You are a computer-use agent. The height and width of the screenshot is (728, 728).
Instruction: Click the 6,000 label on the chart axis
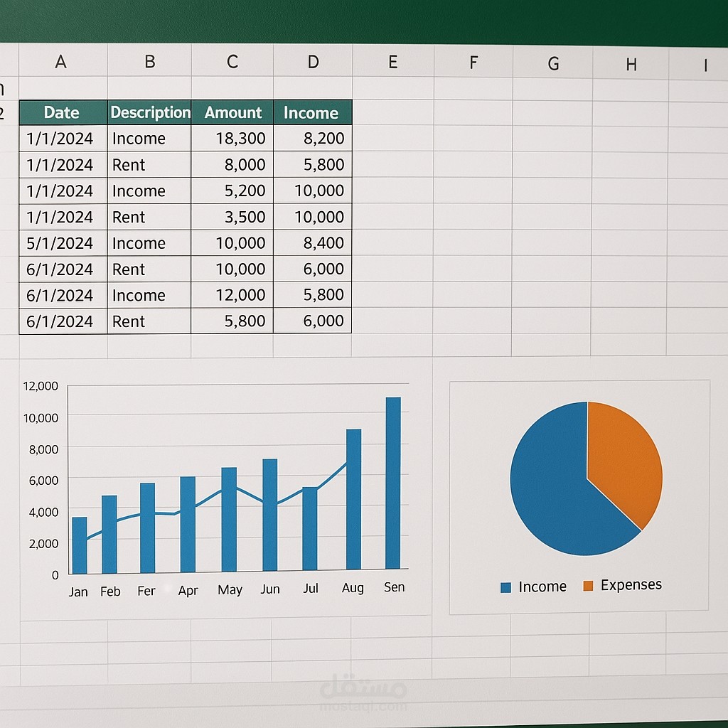tap(43, 480)
